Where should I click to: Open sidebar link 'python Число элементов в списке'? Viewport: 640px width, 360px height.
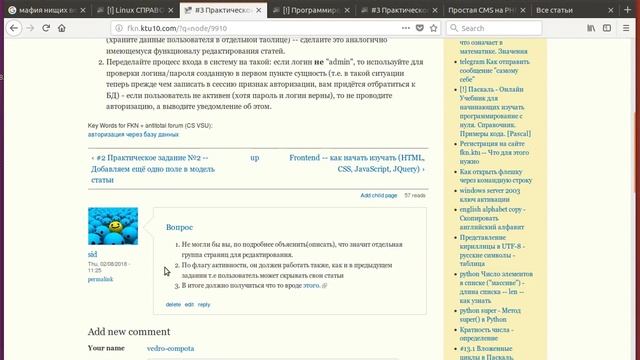pos(496,287)
